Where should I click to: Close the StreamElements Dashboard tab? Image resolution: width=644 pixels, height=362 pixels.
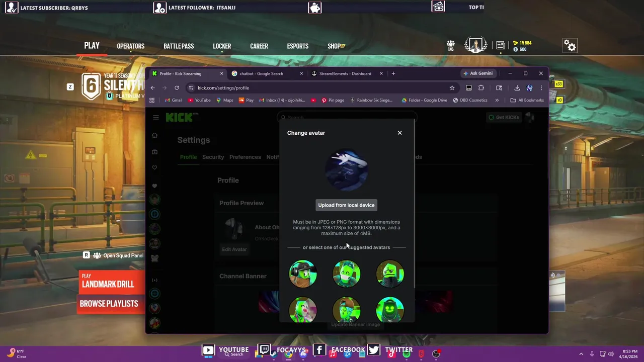pyautogui.click(x=381, y=73)
